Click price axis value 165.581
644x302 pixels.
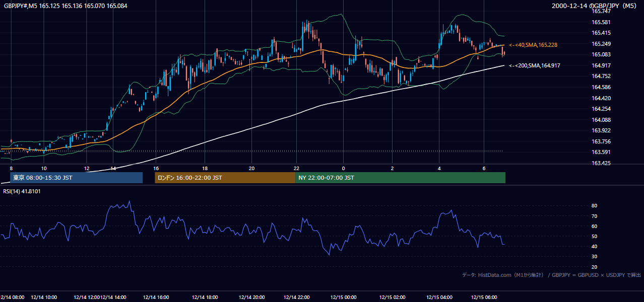click(x=601, y=22)
